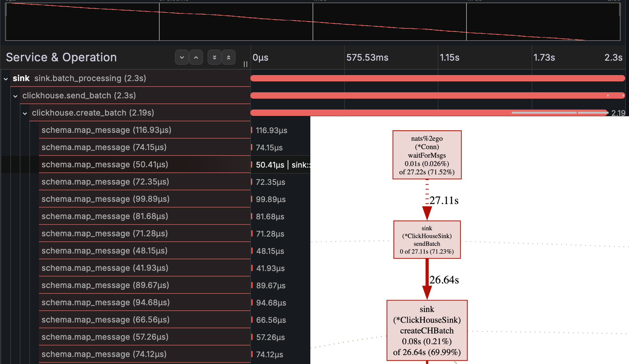Click the clickhouse.send_batch red duration bar
Viewport: 629px width, 364px height.
(438, 95)
